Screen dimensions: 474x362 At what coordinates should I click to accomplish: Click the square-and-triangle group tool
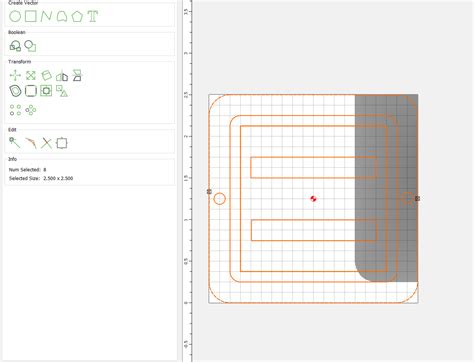(x=62, y=91)
